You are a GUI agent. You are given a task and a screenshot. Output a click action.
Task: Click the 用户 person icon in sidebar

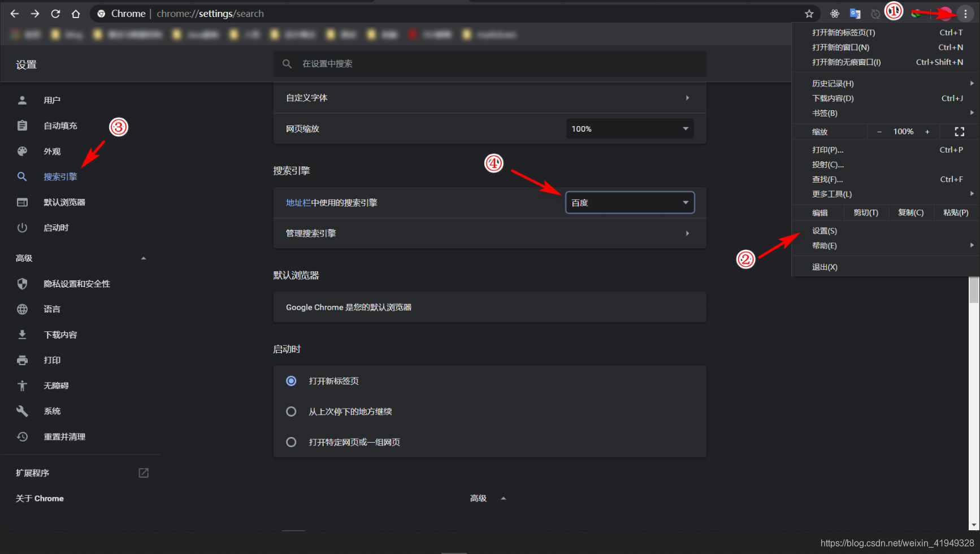tap(22, 100)
